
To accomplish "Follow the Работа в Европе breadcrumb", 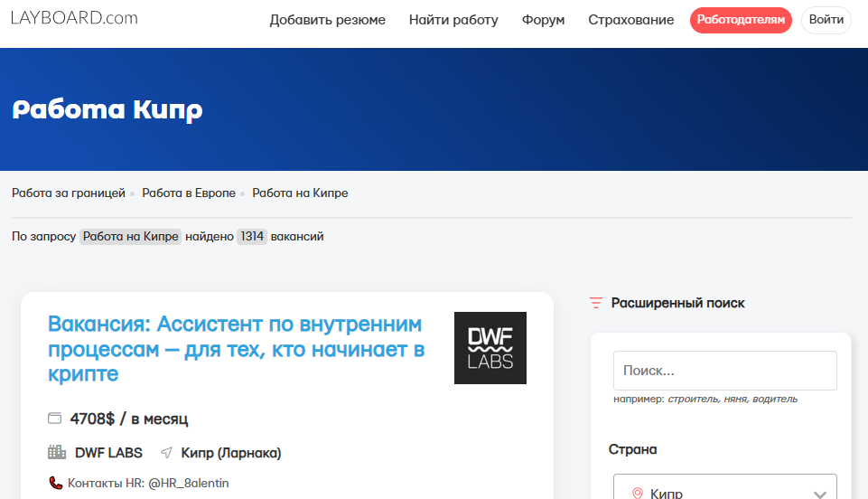I will coord(189,193).
